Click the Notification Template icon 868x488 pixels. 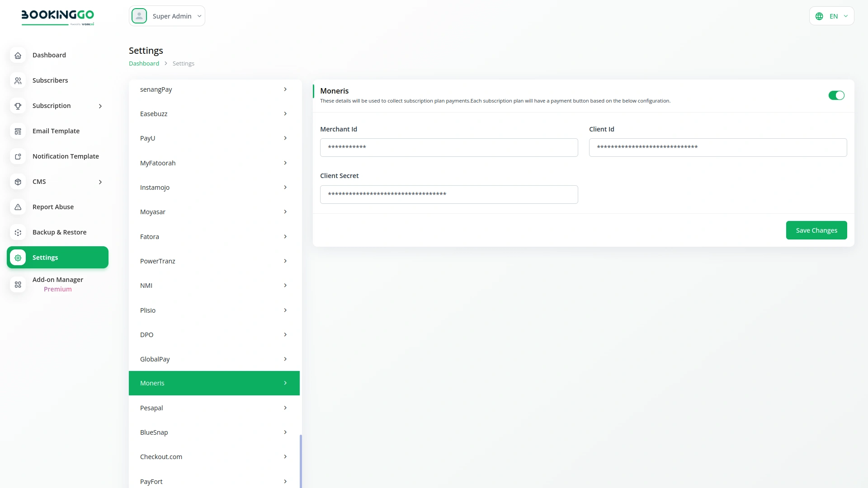tap(18, 156)
